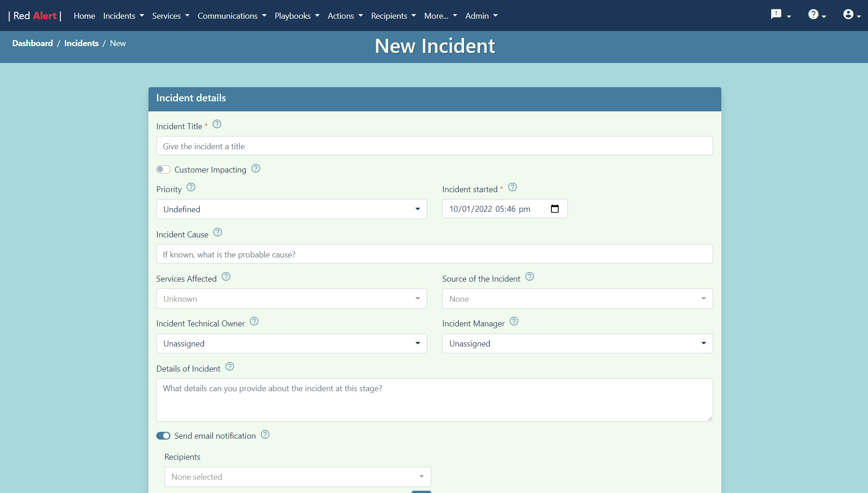The width and height of the screenshot is (868, 493).
Task: Click the Services Affected help icon
Action: coord(226,276)
